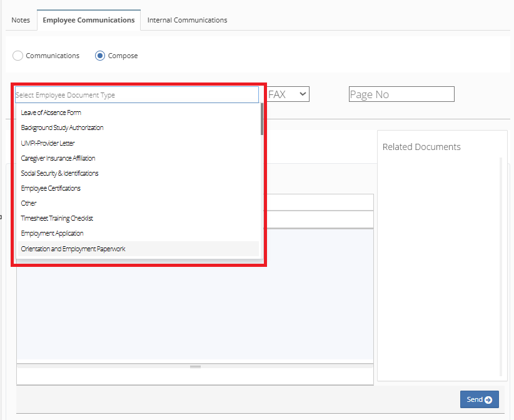Select the Communications radio button

[x=18, y=56]
